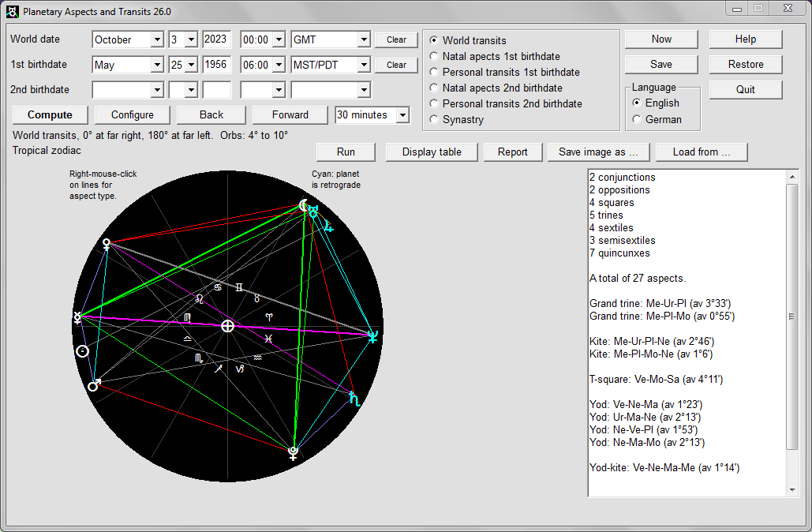
Task: Click the Venus glyph at upper left of wheel
Action: 107,245
